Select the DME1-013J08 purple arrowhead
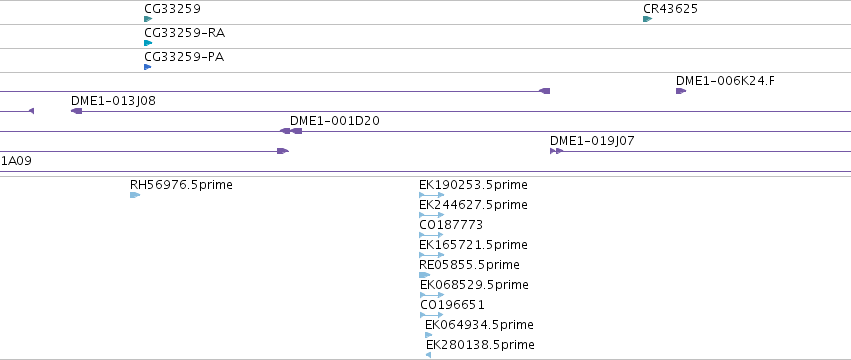Screen dimensions: 851x360 coord(77,111)
